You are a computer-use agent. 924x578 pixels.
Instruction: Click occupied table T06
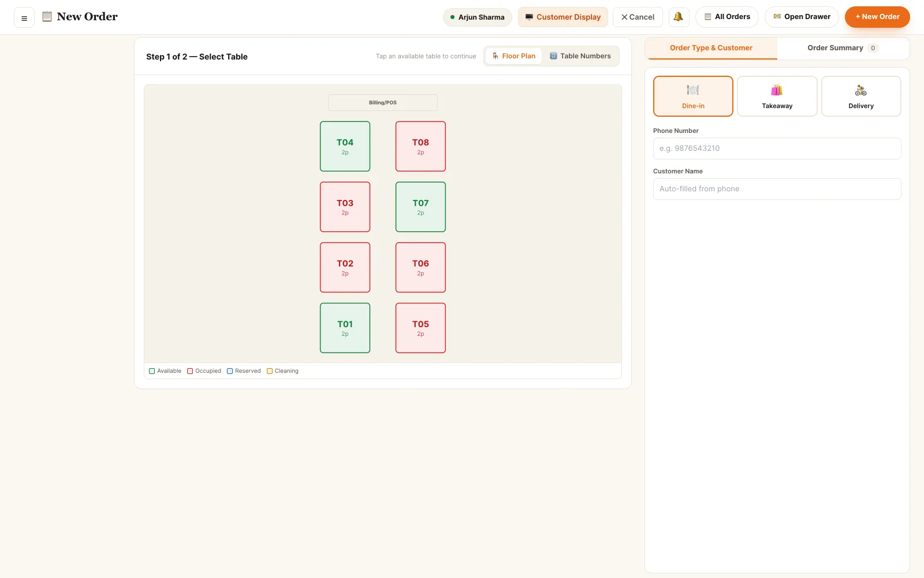coord(420,267)
